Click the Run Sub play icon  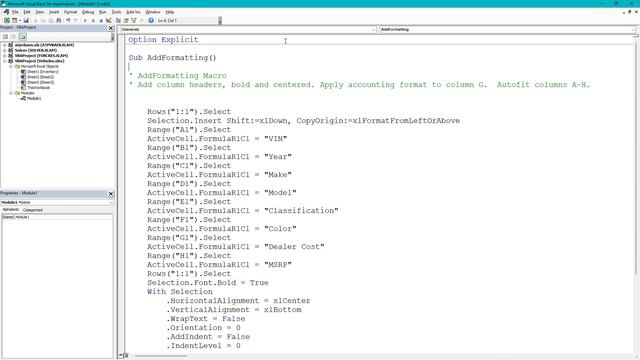[85, 20]
